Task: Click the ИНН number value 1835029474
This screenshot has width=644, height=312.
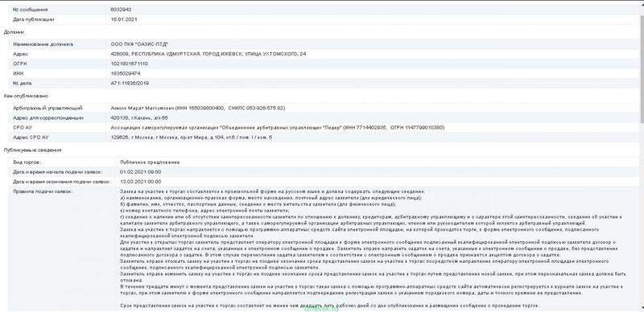Action: (126, 73)
